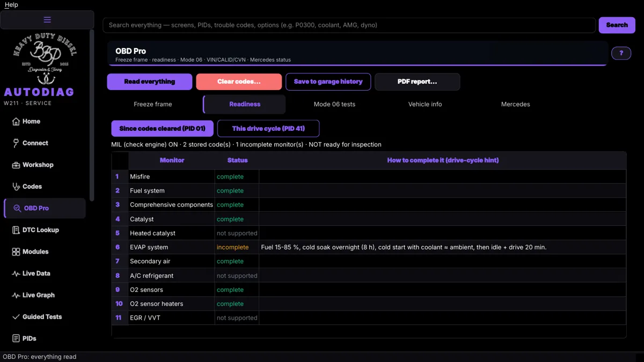Click the drive-cycle hint column header
Screen dimensions: 644x362
click(x=443, y=160)
